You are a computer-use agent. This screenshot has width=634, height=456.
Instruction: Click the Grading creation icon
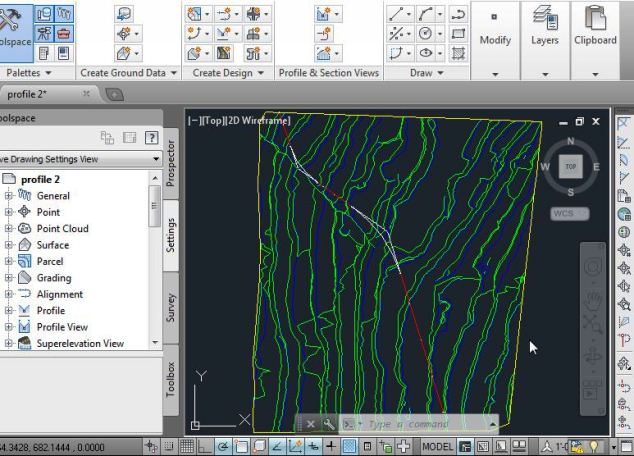pyautogui.click(x=194, y=53)
